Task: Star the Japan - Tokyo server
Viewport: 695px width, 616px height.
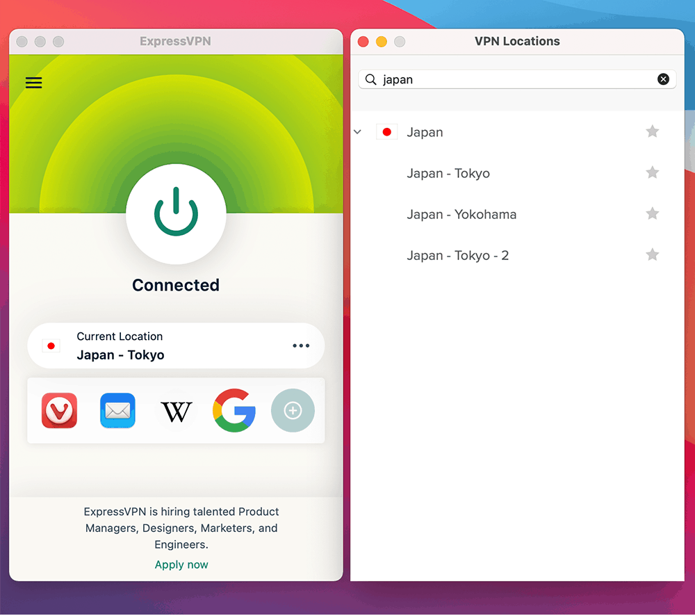Action: point(652,172)
